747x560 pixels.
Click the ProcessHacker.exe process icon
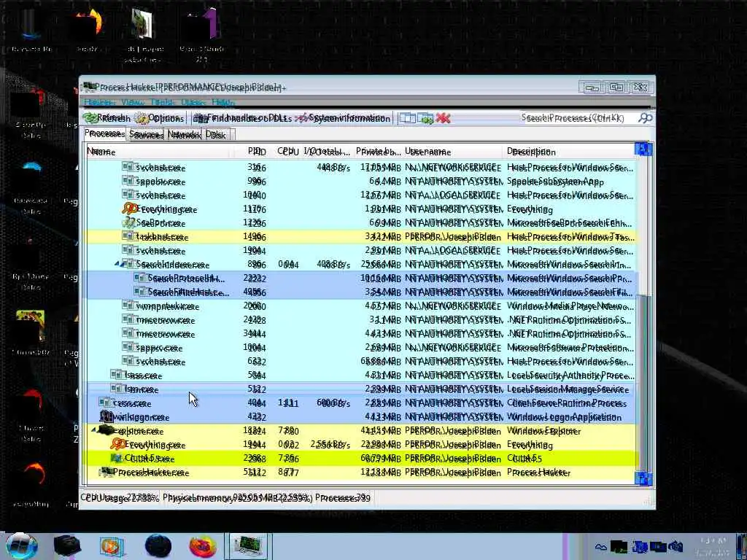pos(106,472)
